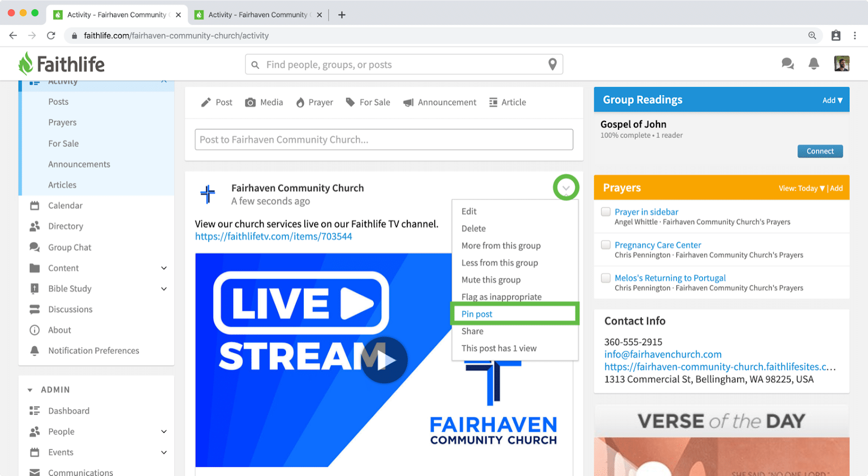
Task: Click the magnifier icon in search field
Action: pos(256,65)
